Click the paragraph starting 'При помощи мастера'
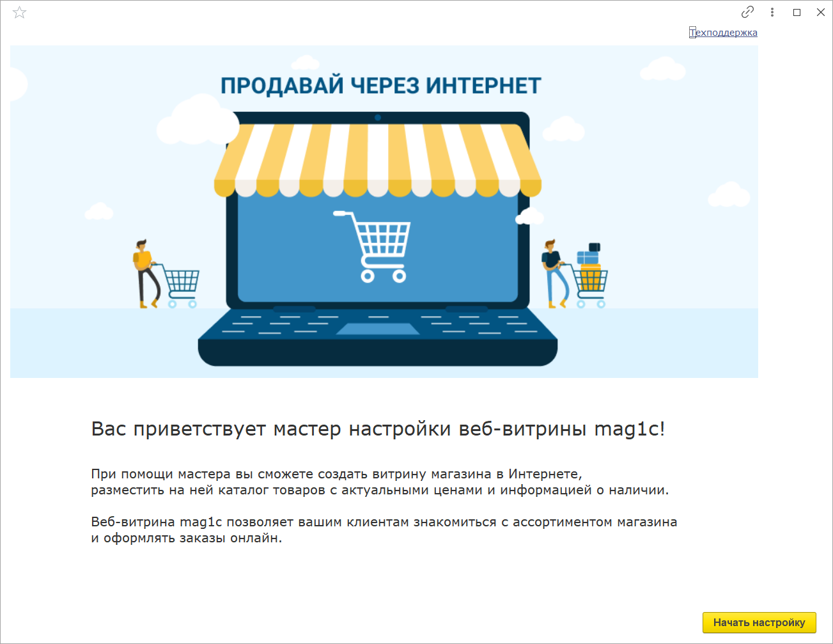 pos(380,482)
